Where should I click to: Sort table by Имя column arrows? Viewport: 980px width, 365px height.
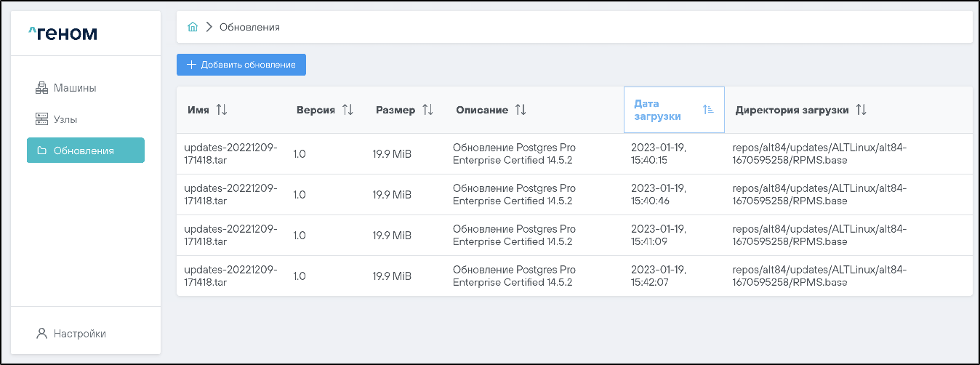click(x=222, y=110)
